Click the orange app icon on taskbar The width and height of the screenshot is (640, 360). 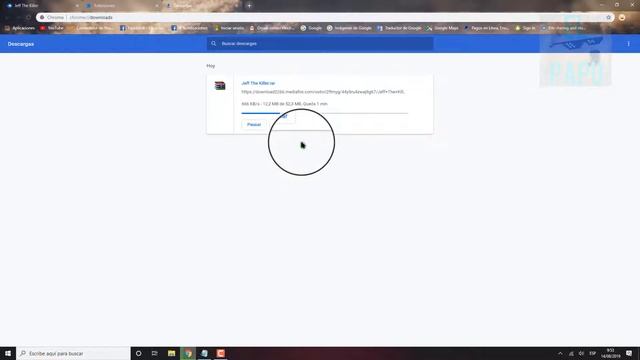(221, 353)
